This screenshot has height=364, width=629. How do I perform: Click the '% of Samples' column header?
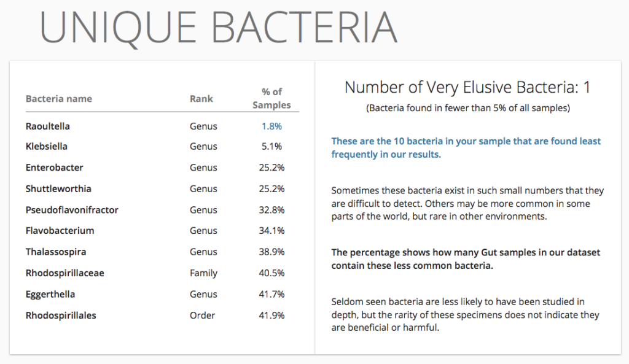click(272, 98)
